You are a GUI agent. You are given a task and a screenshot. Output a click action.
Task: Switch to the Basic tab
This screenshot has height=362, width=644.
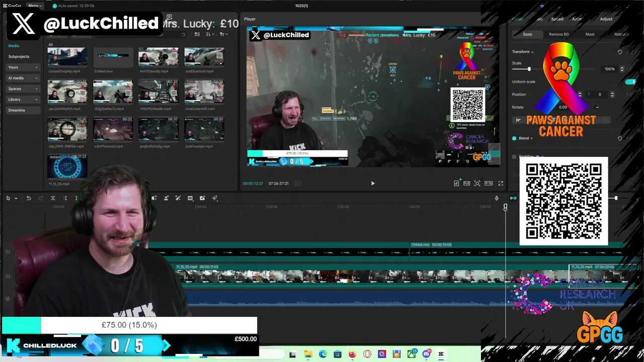tap(527, 34)
